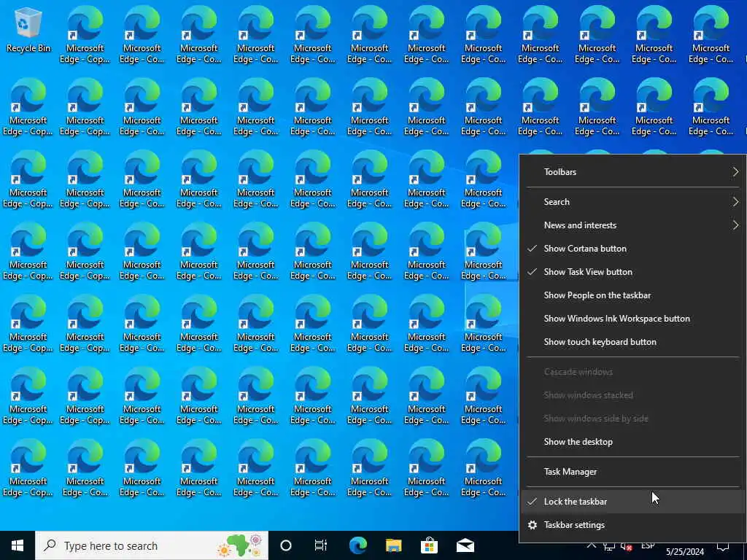
Task: Uncheck Show Task View button
Action: click(632, 272)
